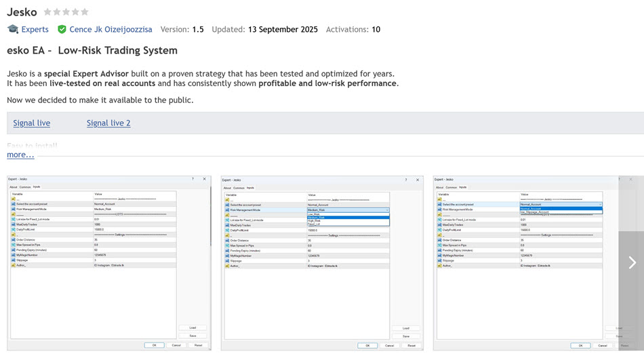Visit author Cence Jk Oizeijoozzisa's profile

[x=110, y=29]
